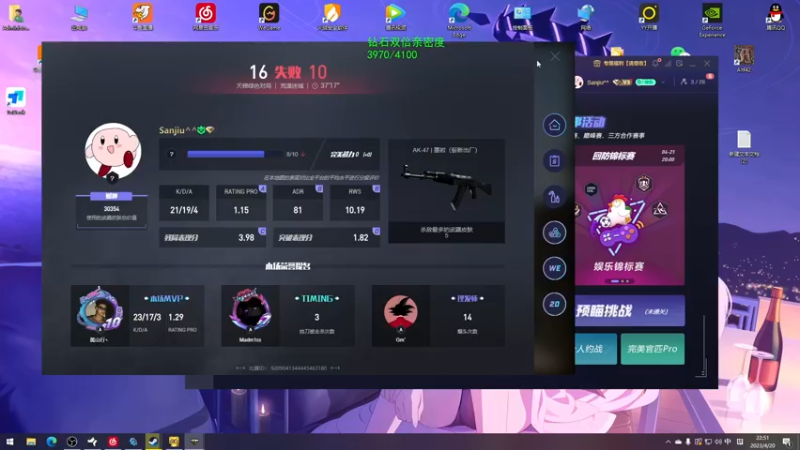The height and width of the screenshot is (450, 800).
Task: Open the Control Panel desktop icon
Action: 522,17
